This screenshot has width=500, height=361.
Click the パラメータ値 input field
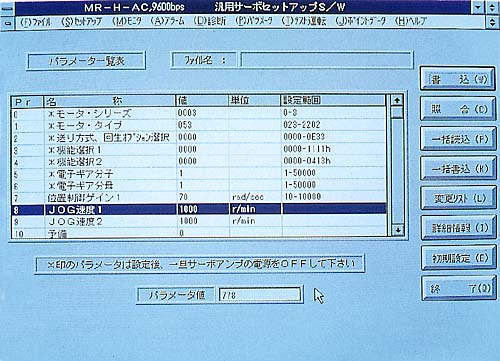tap(260, 295)
